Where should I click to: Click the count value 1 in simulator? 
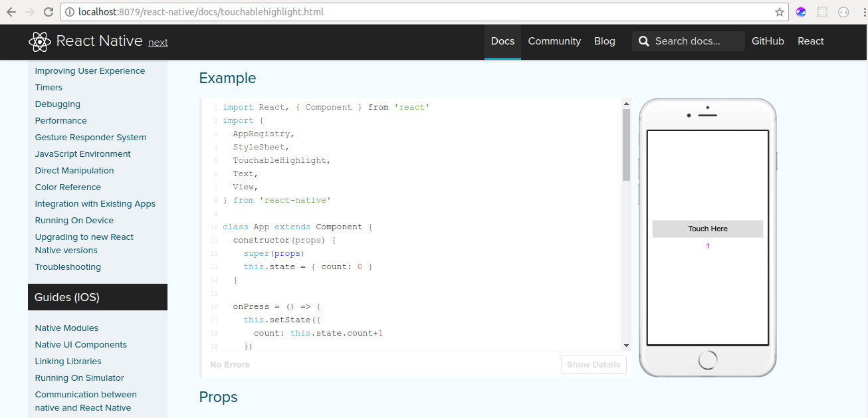click(x=708, y=247)
